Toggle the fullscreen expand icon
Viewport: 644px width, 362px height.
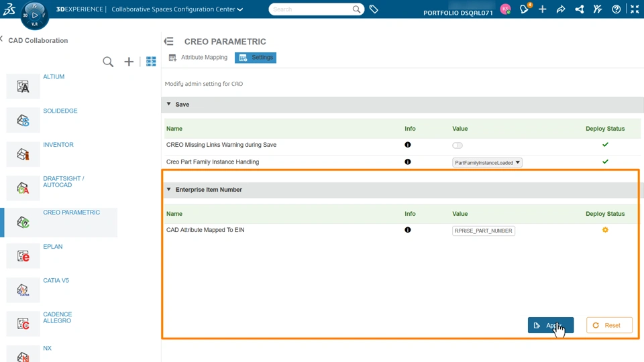pyautogui.click(x=635, y=9)
